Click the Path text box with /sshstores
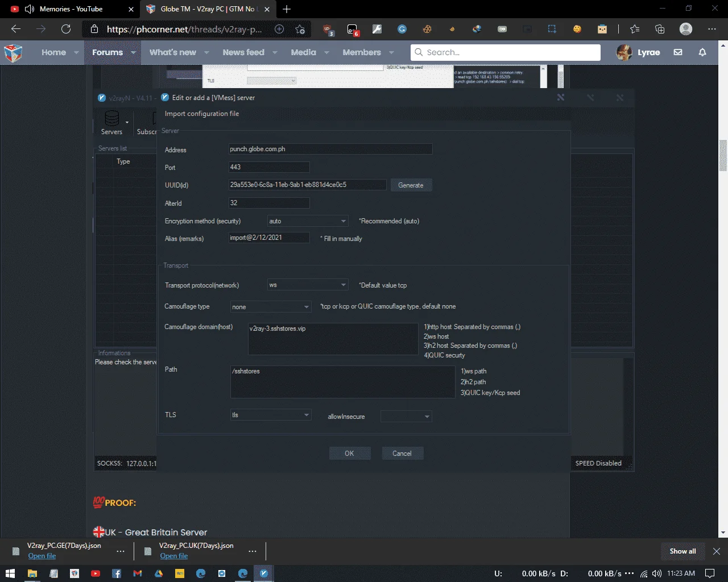The width and height of the screenshot is (728, 582). pos(343,382)
